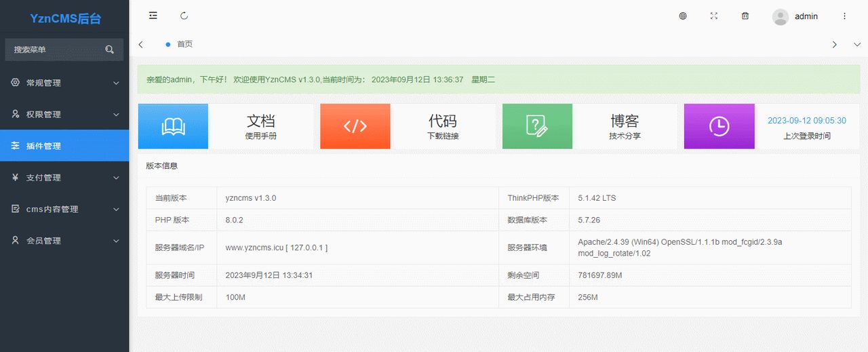
Task: Expand 常规管理 menu chevron
Action: 116,83
